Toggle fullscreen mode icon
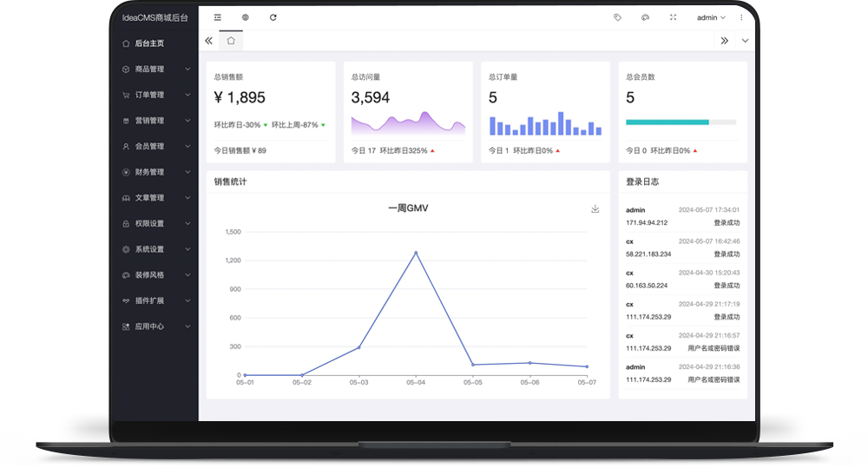 [673, 17]
